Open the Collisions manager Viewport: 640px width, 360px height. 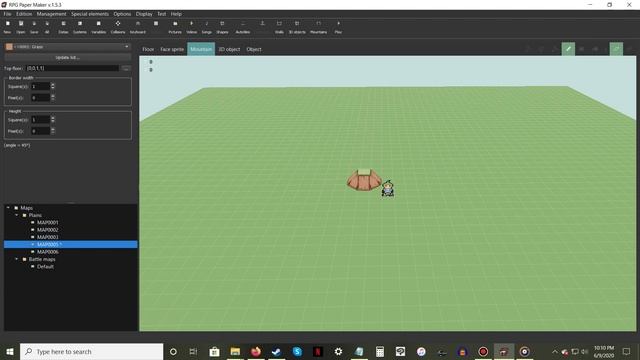tap(118, 27)
